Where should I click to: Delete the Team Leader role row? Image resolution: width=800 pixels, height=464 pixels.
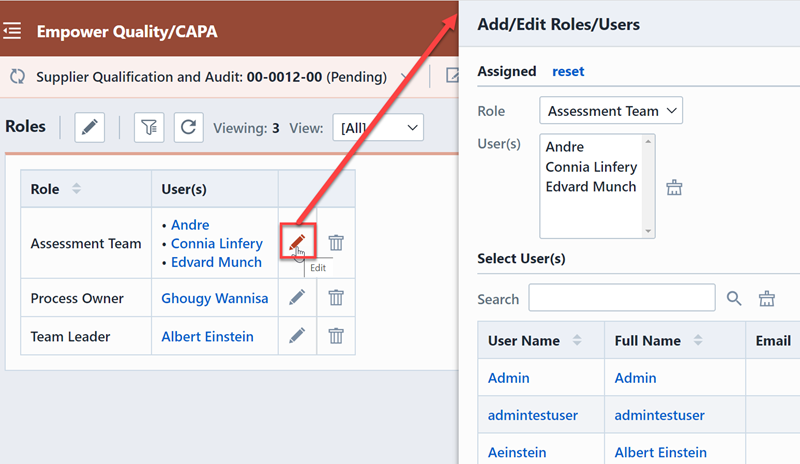pos(336,336)
